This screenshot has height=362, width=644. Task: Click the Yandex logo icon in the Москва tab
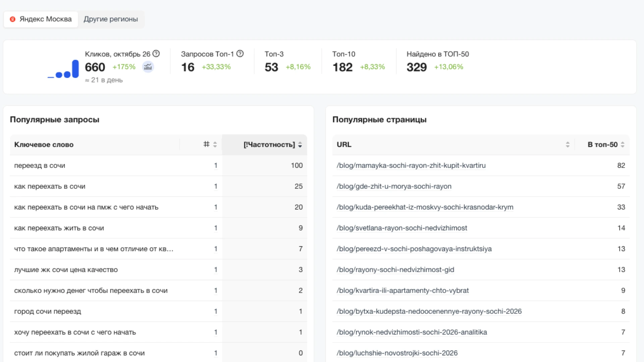tap(13, 19)
